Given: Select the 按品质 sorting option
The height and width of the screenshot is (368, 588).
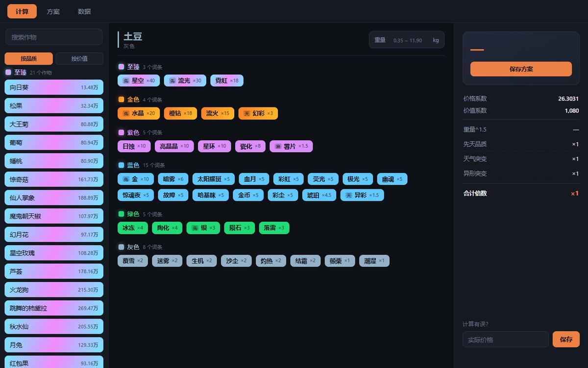Looking at the screenshot, I should (29, 59).
